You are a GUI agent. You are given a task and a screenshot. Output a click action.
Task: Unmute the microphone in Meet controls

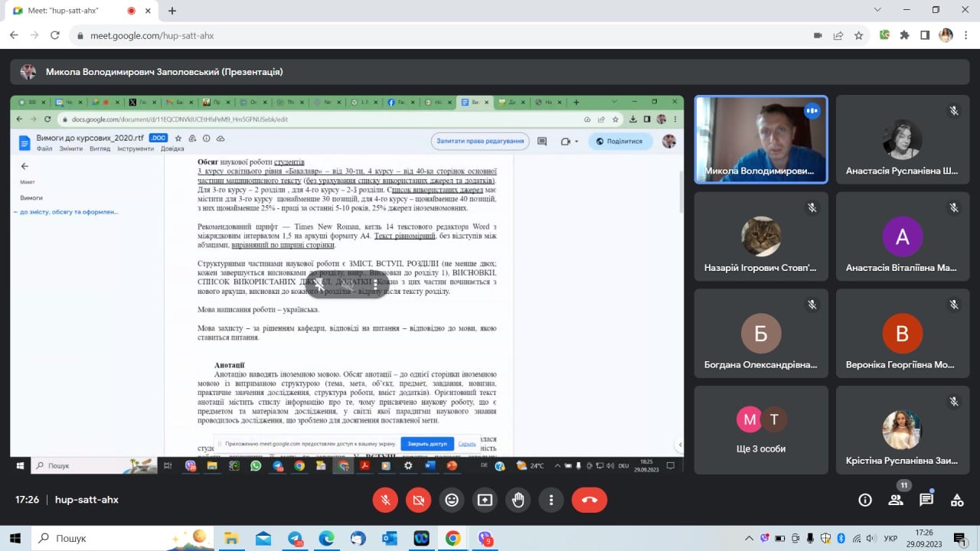coord(386,500)
